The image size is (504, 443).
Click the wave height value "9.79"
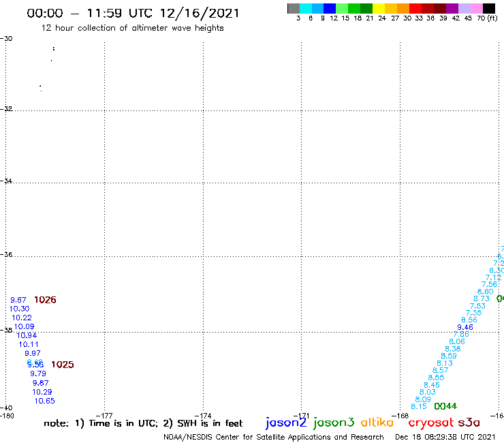click(38, 374)
